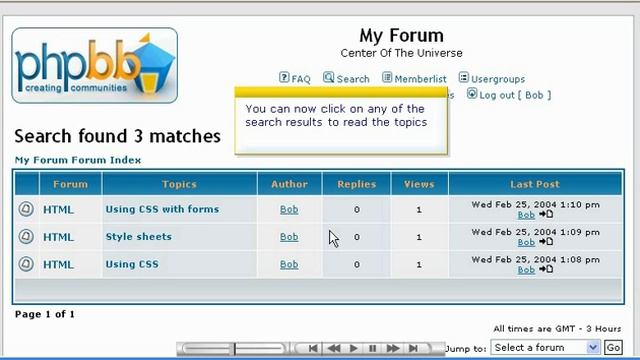The image size is (640, 360).
Task: Click topic status icon for Style sheets
Action: tap(26, 237)
